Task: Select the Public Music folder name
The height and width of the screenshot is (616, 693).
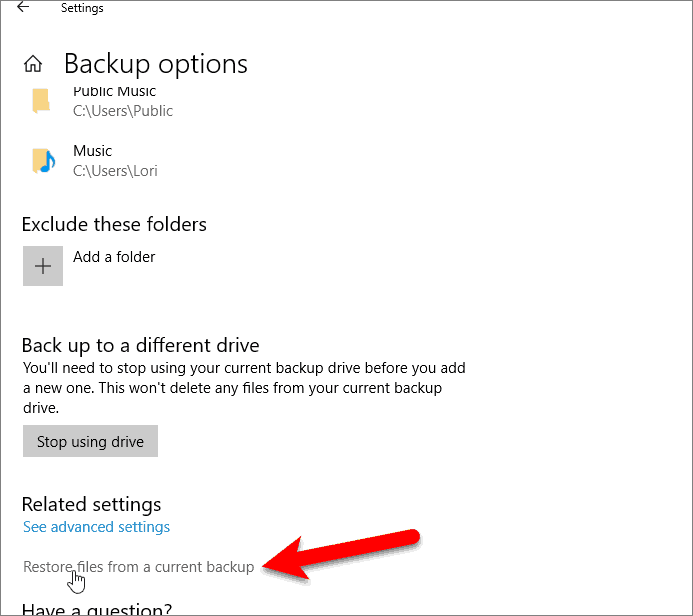Action: [114, 92]
